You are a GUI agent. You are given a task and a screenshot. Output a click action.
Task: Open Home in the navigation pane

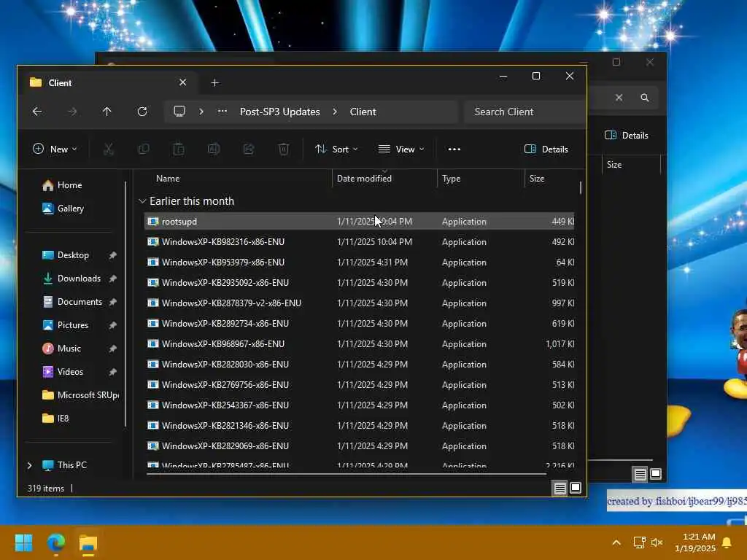[x=69, y=184]
